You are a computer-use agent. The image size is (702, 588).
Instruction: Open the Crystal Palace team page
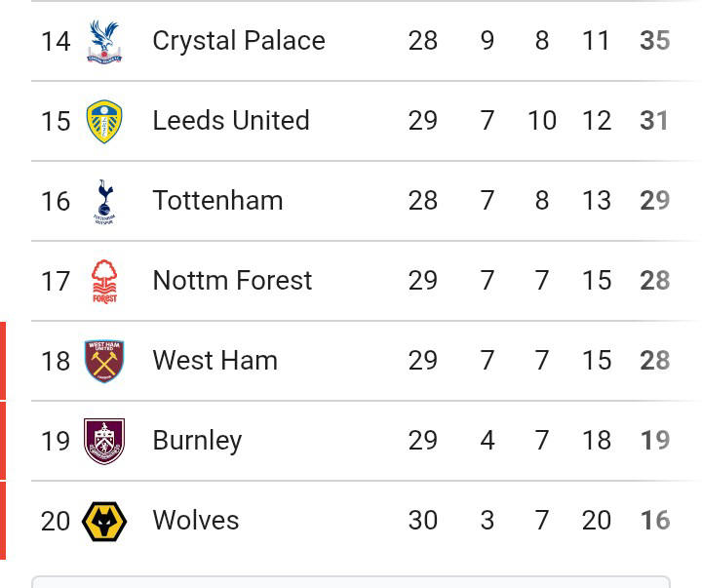[239, 41]
